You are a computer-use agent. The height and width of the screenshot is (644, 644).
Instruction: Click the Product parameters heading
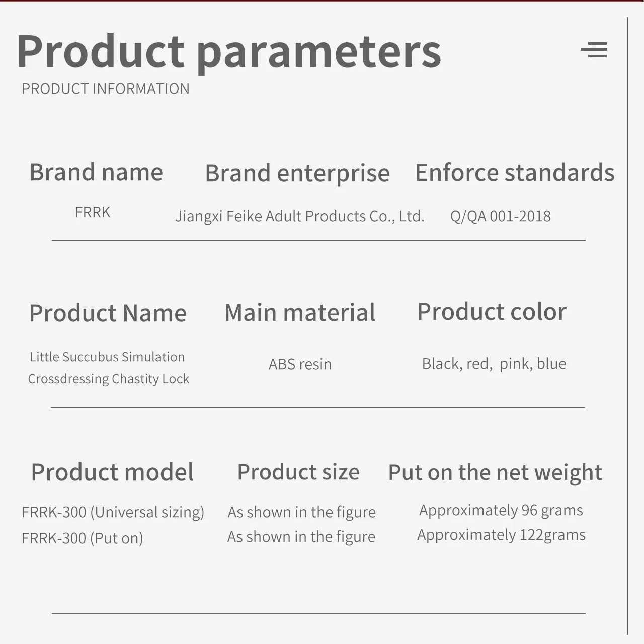[229, 51]
